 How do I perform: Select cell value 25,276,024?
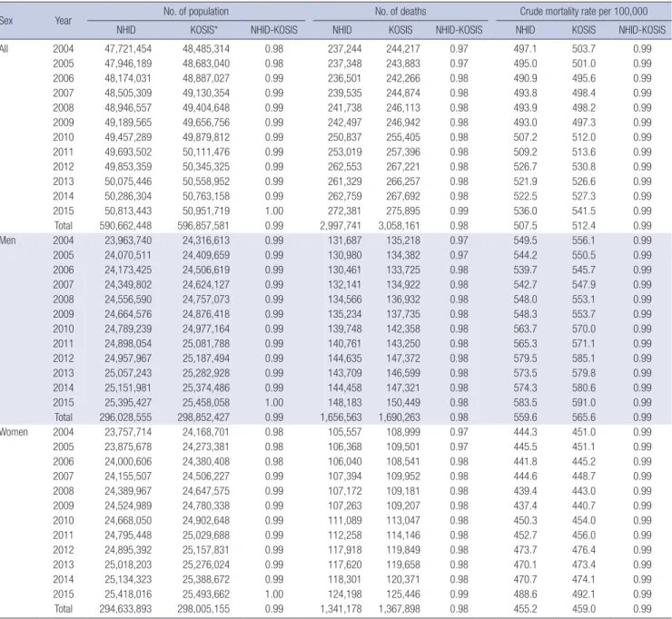tap(206, 565)
